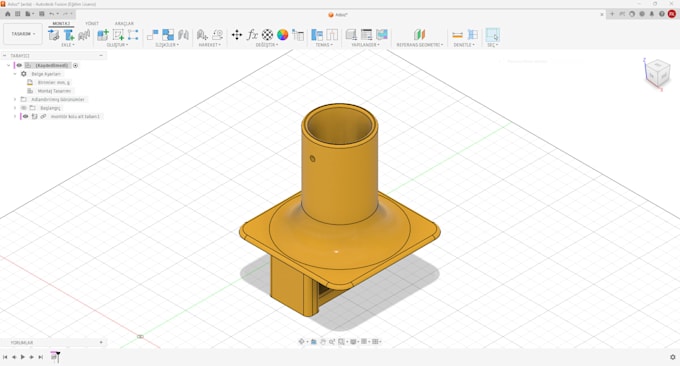This screenshot has height=366, width=680.
Task: Open the TASARIM workspace dropdown
Action: tap(23, 34)
